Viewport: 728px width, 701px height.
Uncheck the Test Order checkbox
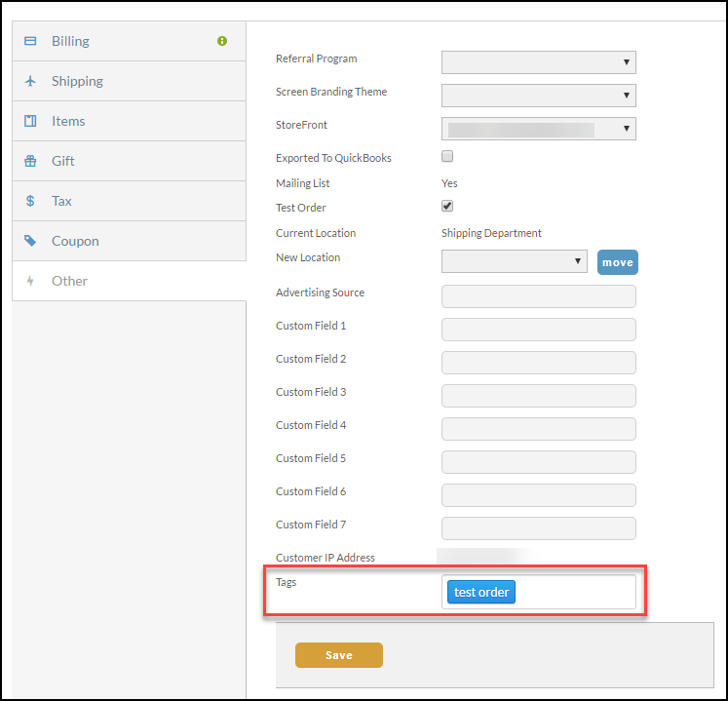pos(447,206)
